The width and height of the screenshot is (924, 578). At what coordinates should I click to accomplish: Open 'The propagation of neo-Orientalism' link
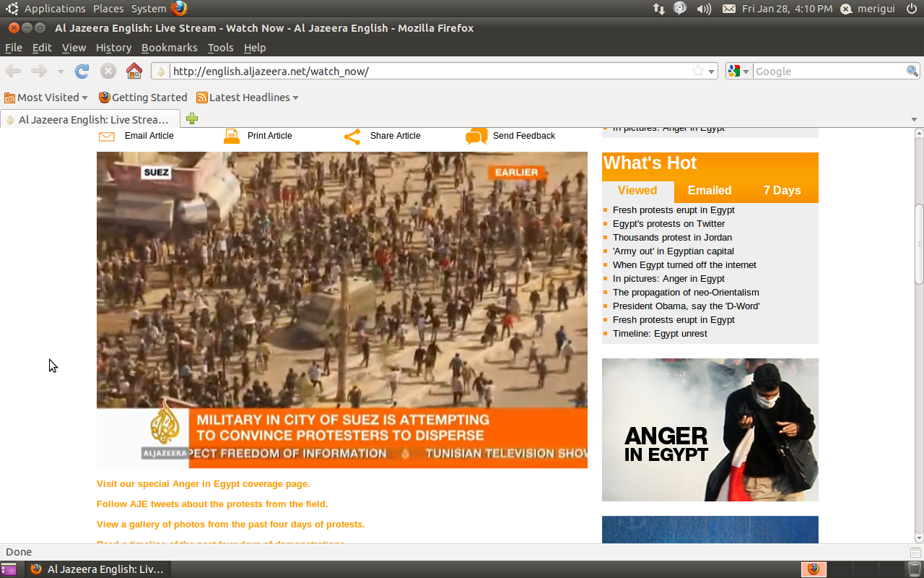(x=686, y=293)
